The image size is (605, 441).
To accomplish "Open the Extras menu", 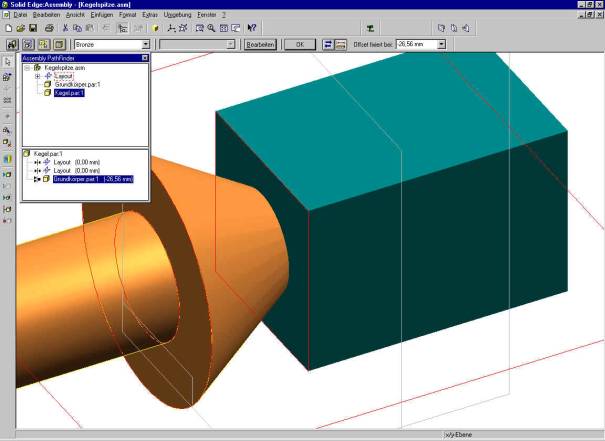I will (x=151, y=16).
